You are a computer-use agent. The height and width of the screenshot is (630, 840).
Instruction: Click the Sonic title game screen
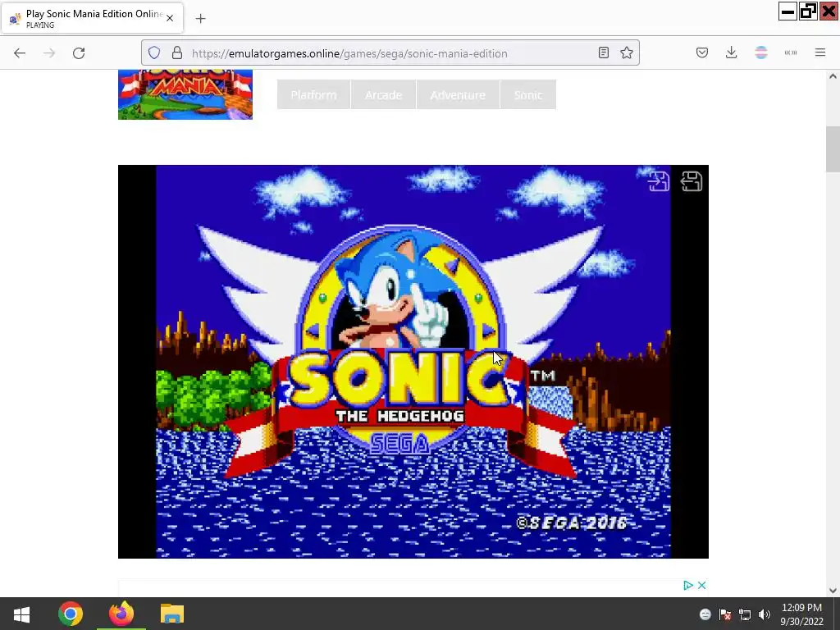tap(413, 362)
